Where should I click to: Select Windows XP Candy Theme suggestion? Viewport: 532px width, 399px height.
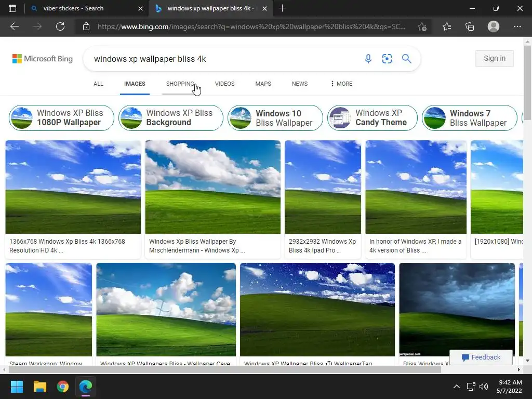(372, 118)
